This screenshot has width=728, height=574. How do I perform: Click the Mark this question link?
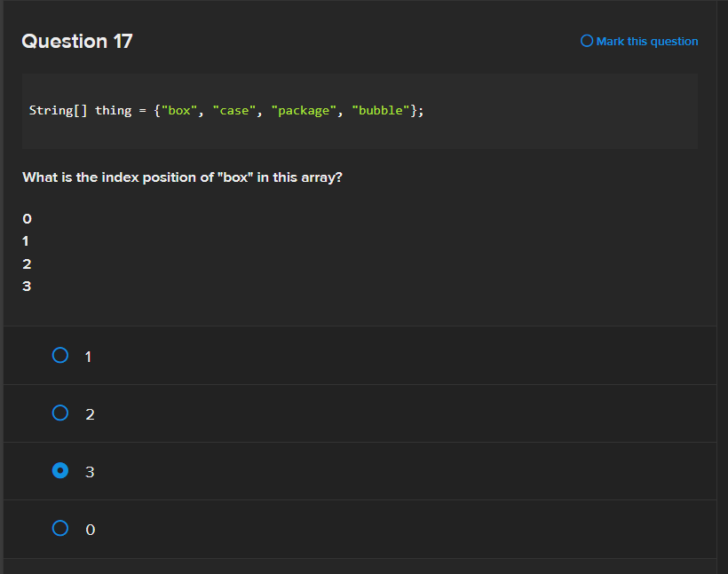[646, 41]
